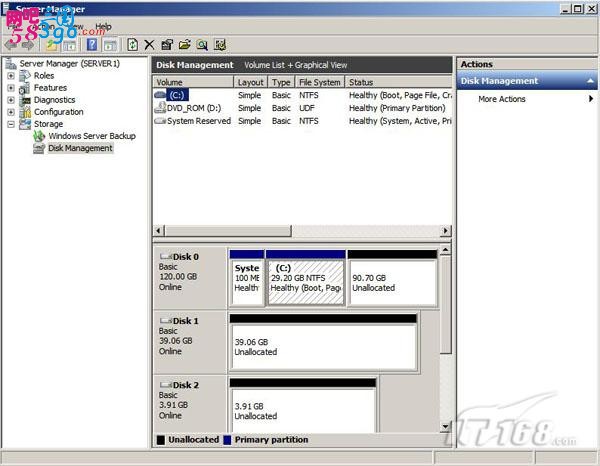This screenshot has height=466, width=600.
Task: Select Windows Server Backup in tree
Action: [x=92, y=136]
